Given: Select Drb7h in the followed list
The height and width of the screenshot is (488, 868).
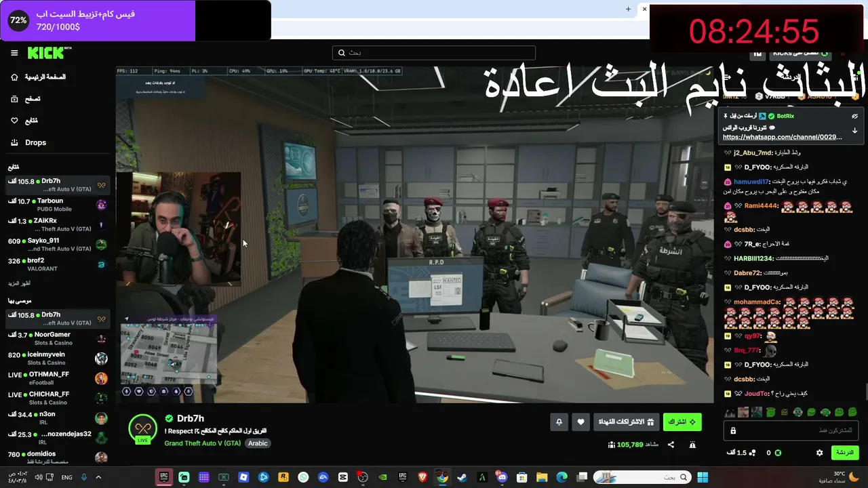Looking at the screenshot, I should pyautogui.click(x=57, y=184).
